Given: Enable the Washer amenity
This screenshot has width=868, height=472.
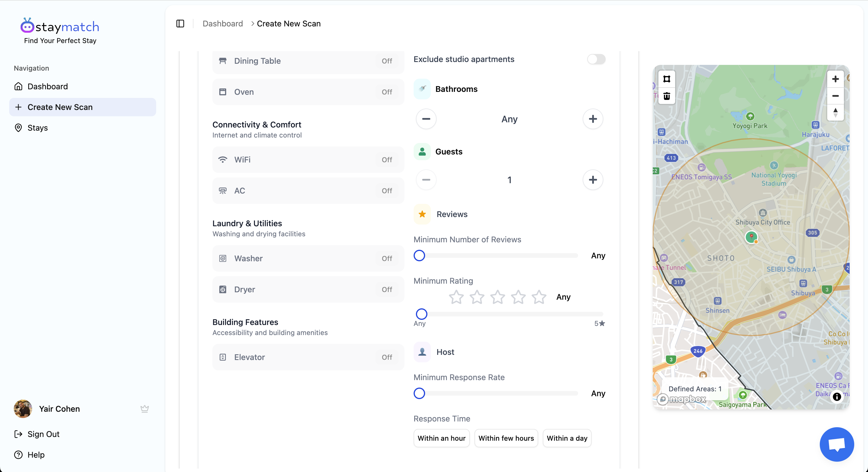Looking at the screenshot, I should click(x=308, y=258).
